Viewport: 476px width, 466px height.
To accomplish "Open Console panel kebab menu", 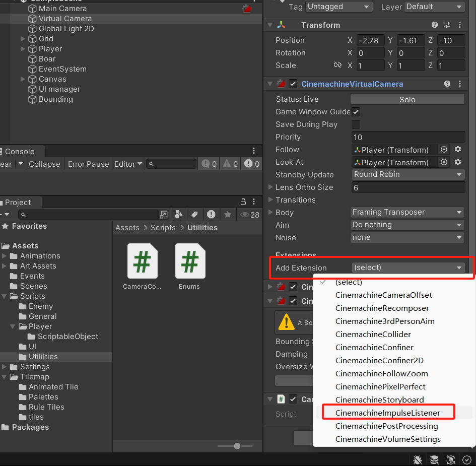I will tap(254, 151).
